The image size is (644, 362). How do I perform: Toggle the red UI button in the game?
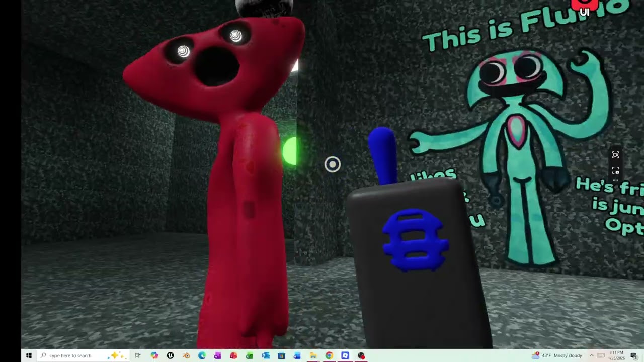[x=584, y=8]
